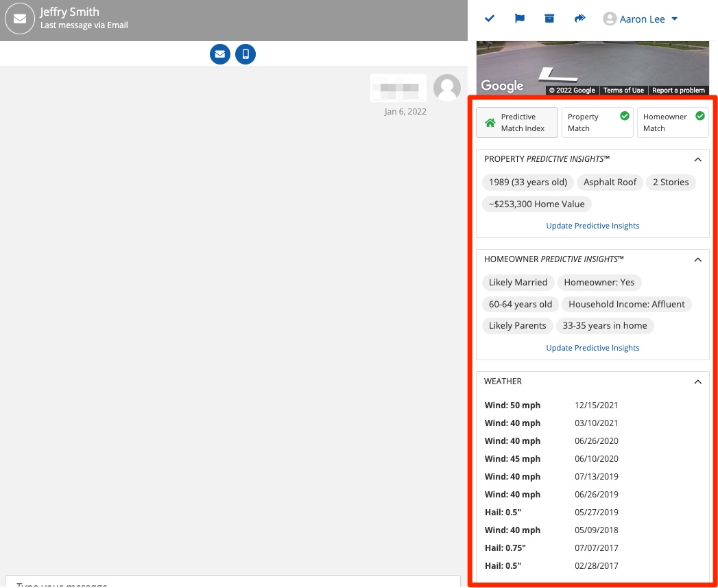The width and height of the screenshot is (718, 588).
Task: Open Google Terms of Use link
Action: 623,91
